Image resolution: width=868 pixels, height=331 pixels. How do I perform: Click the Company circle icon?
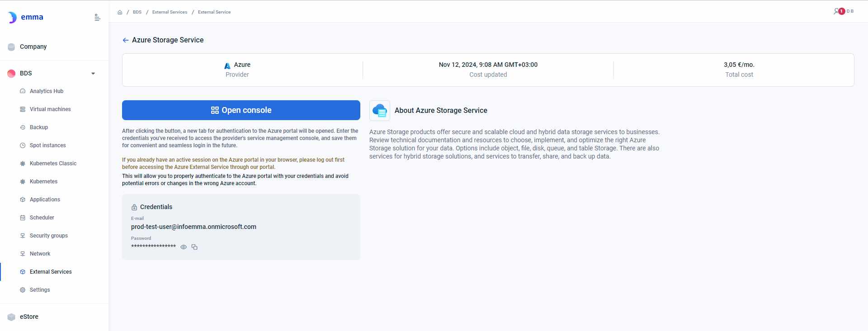(11, 47)
